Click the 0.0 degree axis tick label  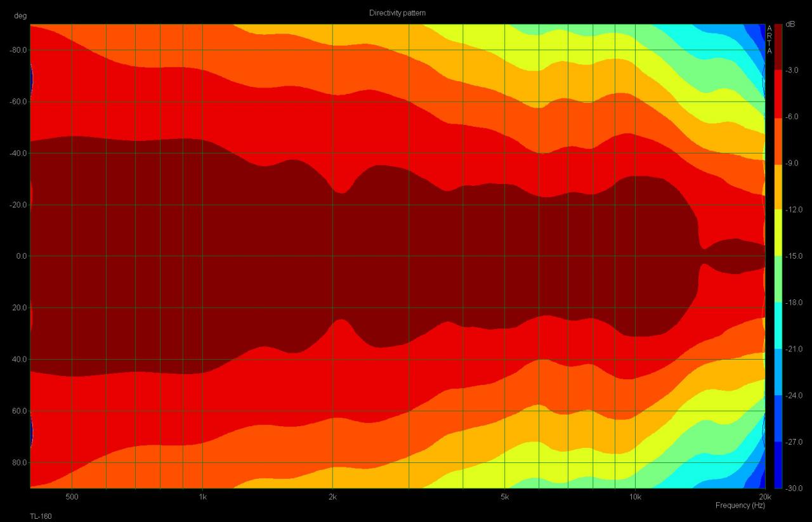pos(19,256)
